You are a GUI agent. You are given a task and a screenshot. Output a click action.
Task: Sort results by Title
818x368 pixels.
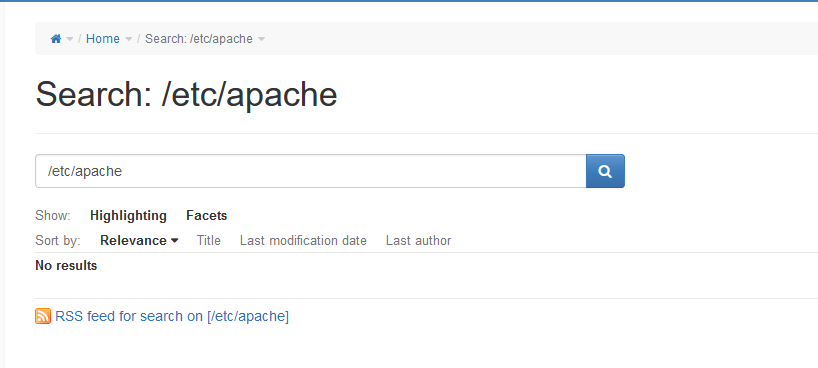pyautogui.click(x=209, y=241)
